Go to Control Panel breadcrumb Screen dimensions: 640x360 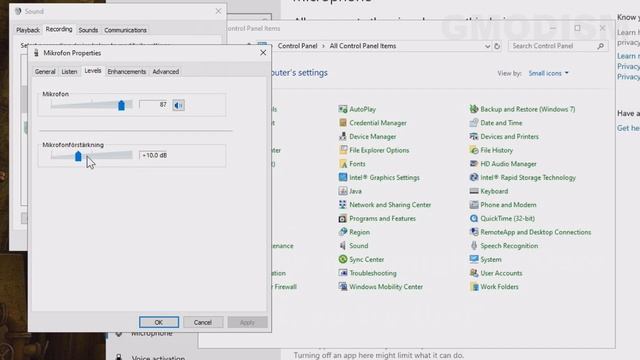[298, 46]
